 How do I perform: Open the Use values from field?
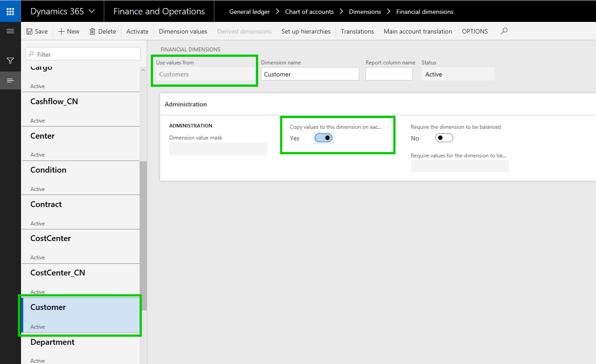tap(204, 74)
